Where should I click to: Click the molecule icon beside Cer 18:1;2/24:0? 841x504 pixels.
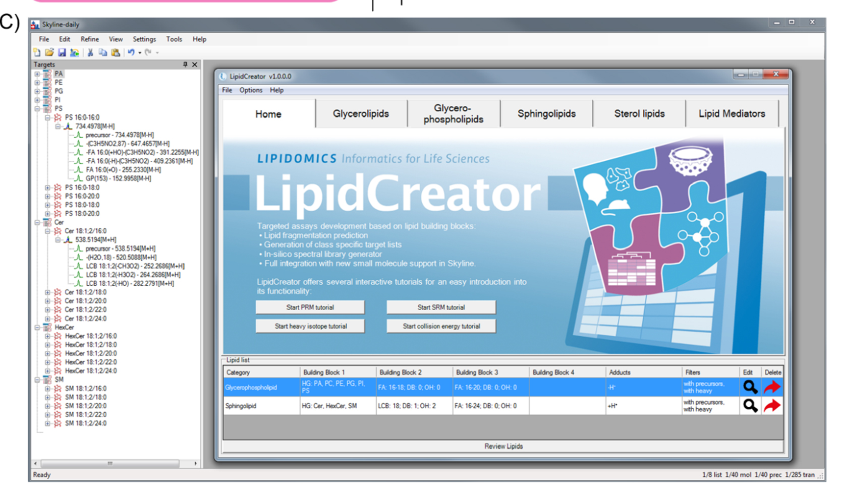click(x=58, y=319)
